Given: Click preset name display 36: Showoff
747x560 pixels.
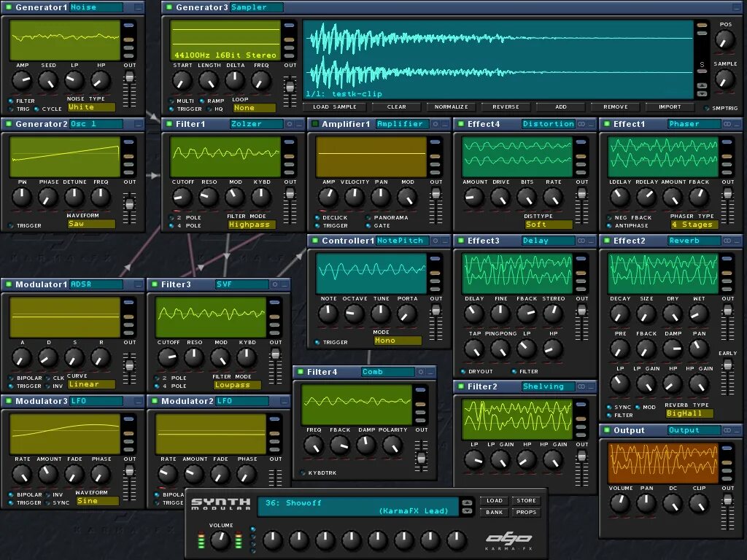Looking at the screenshot, I should (x=357, y=507).
